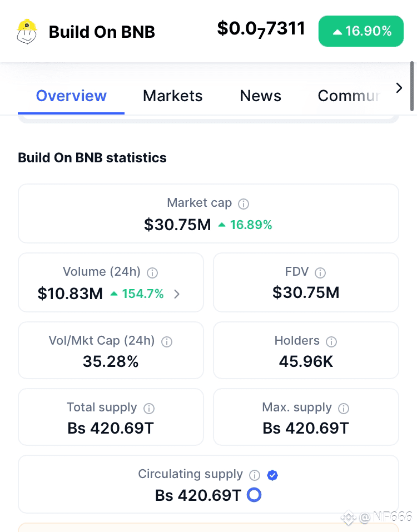This screenshot has height=532, width=417.
Task: Open Max. supply info icon
Action: tap(344, 408)
